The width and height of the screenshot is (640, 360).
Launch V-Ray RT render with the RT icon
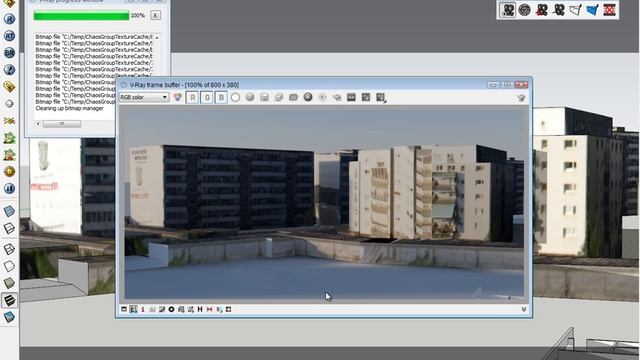coord(9,36)
